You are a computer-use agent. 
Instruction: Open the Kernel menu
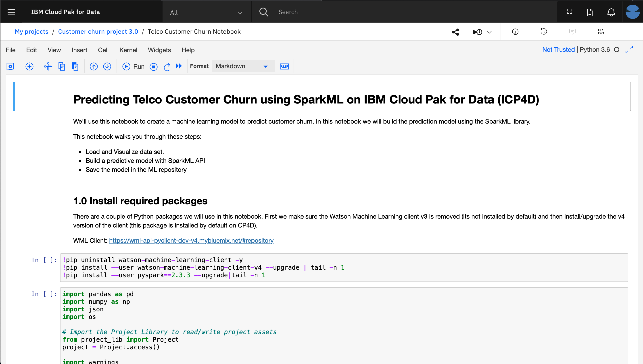128,50
